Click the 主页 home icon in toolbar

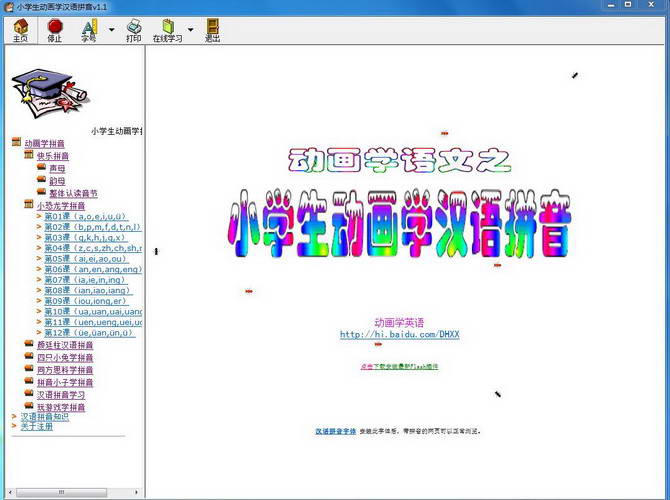20,27
